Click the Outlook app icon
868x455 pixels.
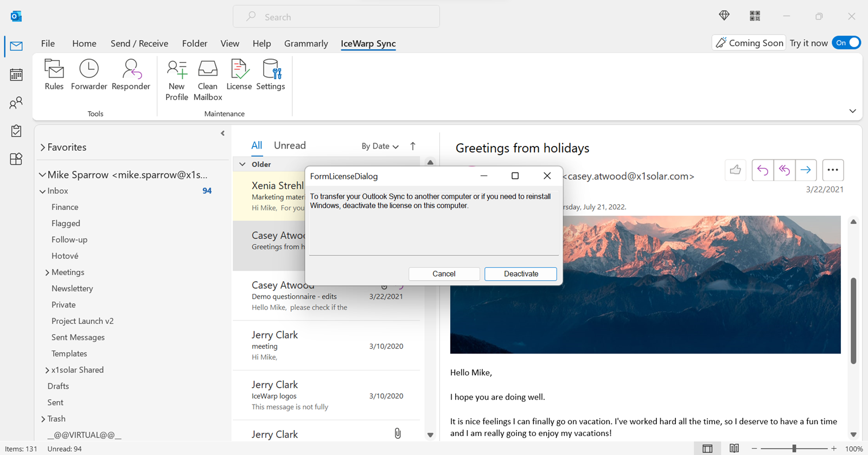tap(16, 16)
